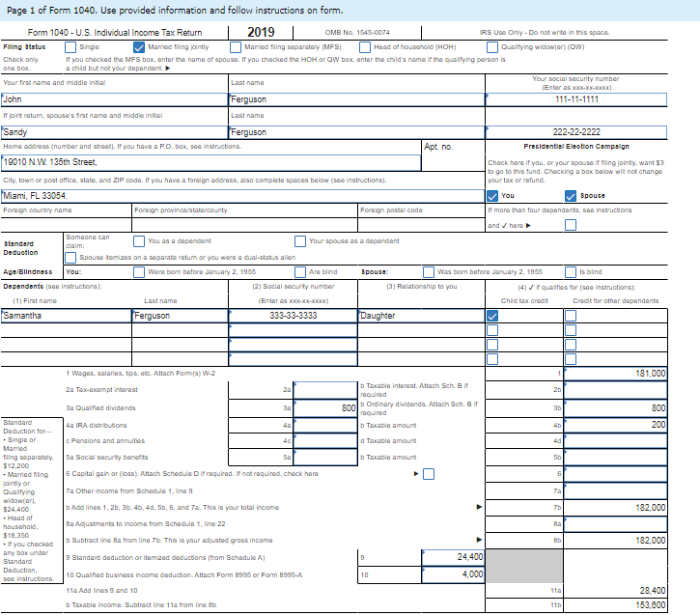Check Your spouse as a dependent box
Image resolution: width=700 pixels, height=615 pixels.
click(300, 241)
